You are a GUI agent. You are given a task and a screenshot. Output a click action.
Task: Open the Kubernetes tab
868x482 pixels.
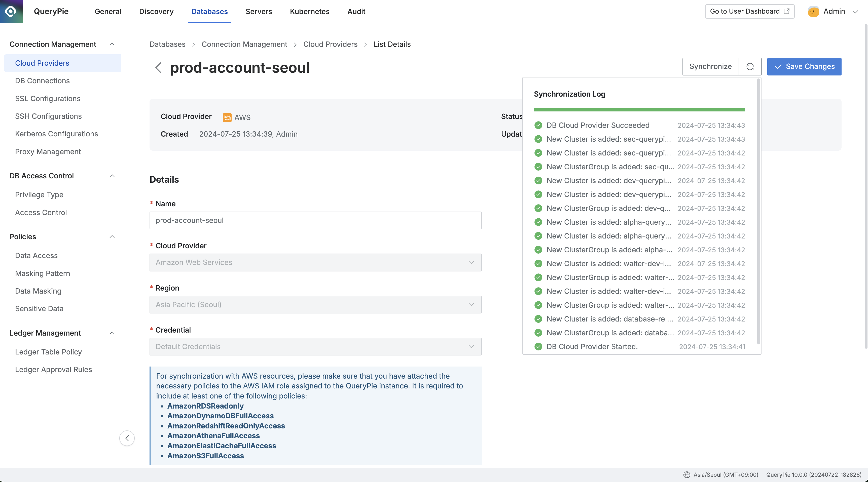click(310, 12)
